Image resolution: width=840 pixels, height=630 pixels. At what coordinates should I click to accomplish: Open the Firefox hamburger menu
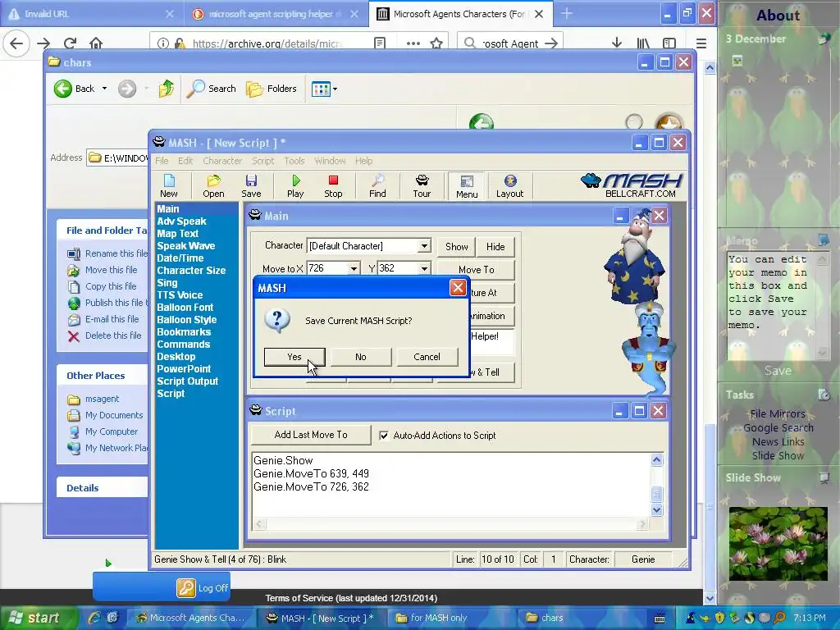tap(701, 43)
